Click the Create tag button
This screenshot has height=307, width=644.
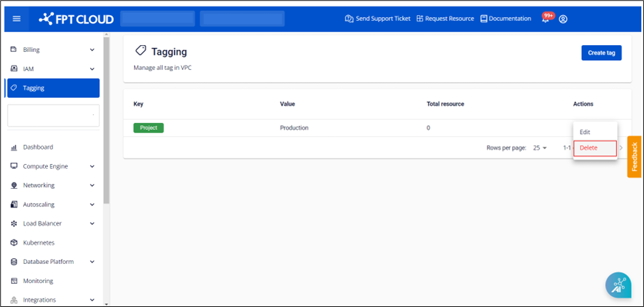[x=601, y=53]
